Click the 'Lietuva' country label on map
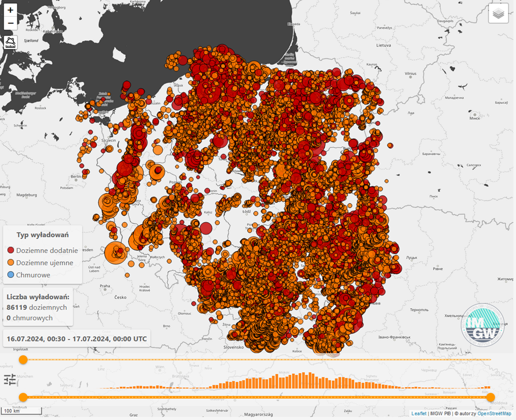The image size is (516, 420). click(x=384, y=45)
